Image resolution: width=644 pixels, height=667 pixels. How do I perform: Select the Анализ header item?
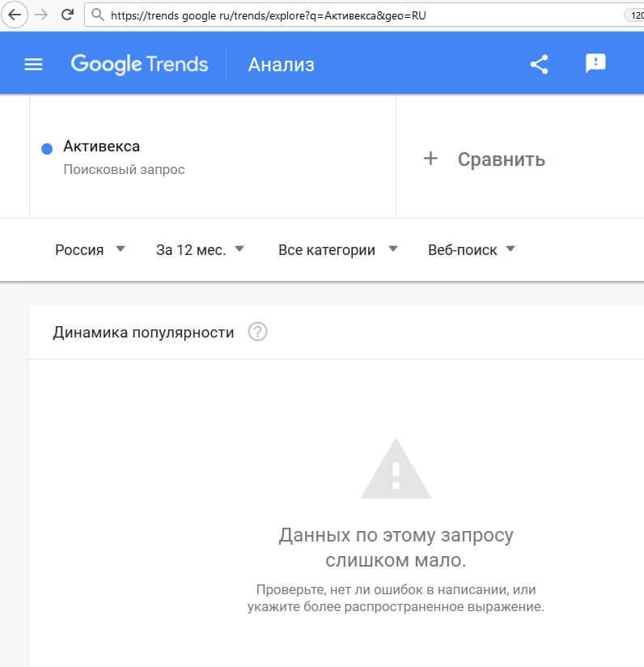click(282, 65)
